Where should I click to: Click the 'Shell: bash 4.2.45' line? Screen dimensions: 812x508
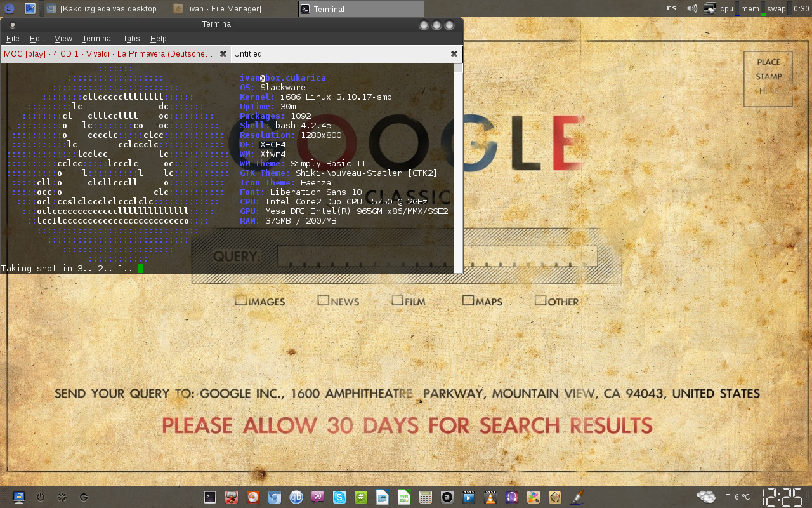[x=285, y=126]
